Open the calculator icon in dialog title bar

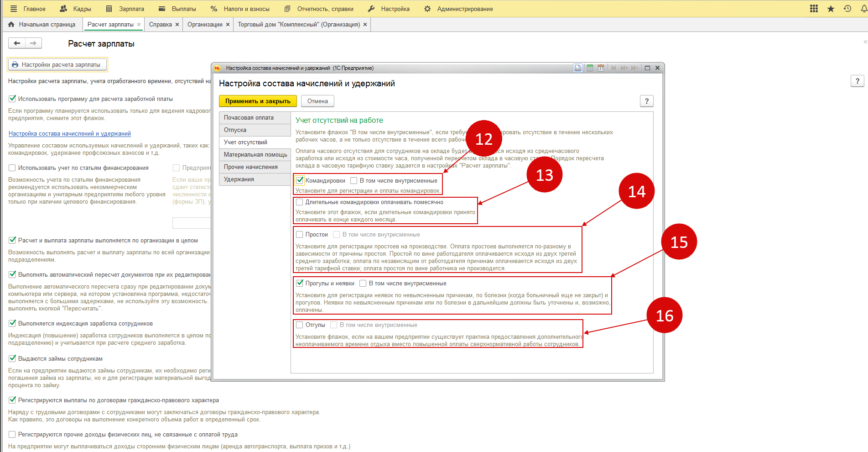pyautogui.click(x=590, y=68)
